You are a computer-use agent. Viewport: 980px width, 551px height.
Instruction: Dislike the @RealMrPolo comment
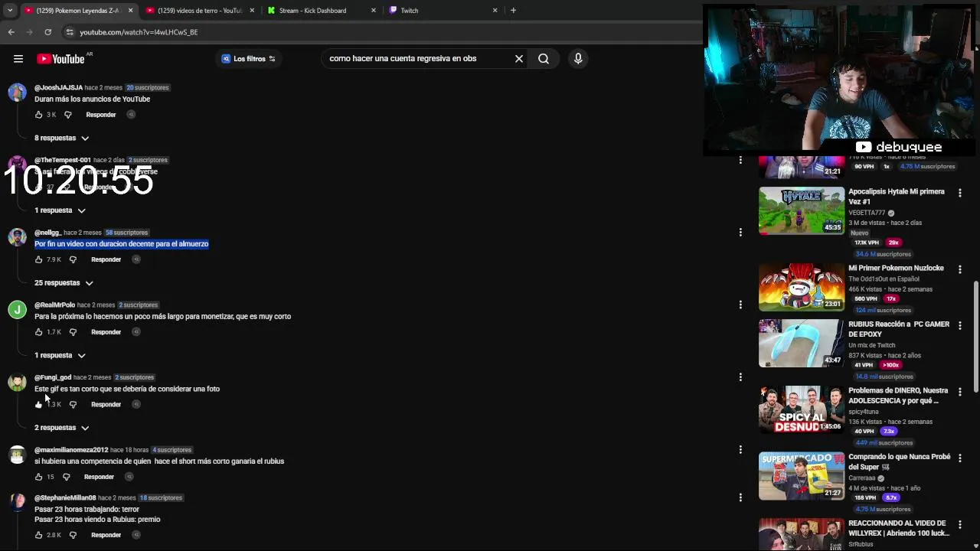coord(73,332)
